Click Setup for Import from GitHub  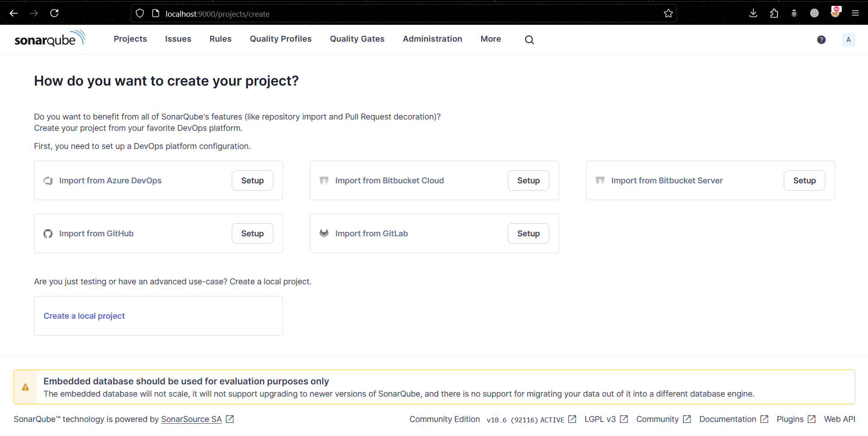pyautogui.click(x=252, y=234)
